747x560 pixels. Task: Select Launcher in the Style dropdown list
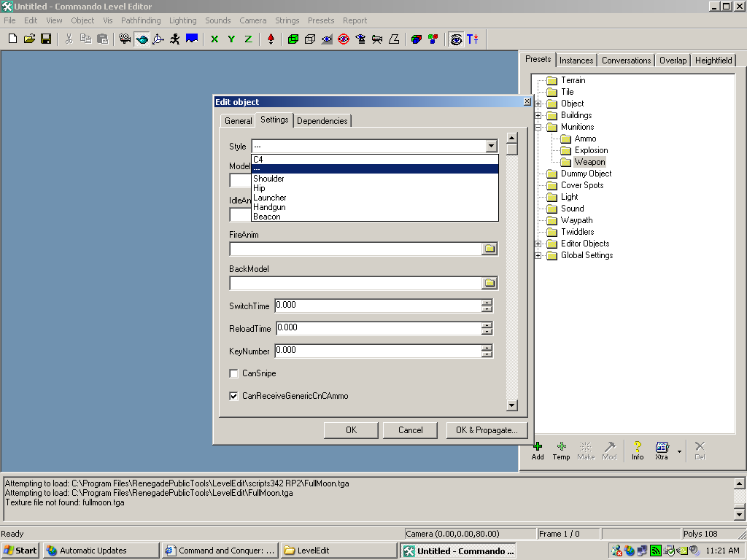pos(269,198)
